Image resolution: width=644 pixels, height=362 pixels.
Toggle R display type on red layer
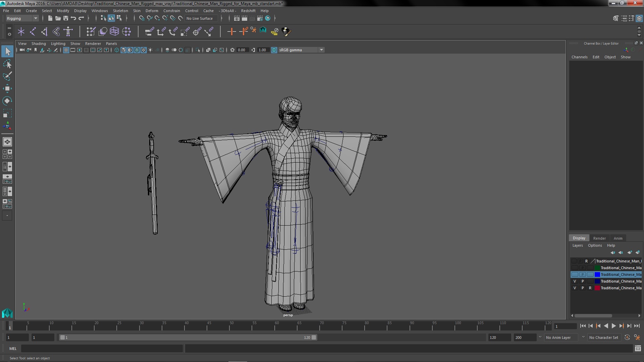(590, 288)
